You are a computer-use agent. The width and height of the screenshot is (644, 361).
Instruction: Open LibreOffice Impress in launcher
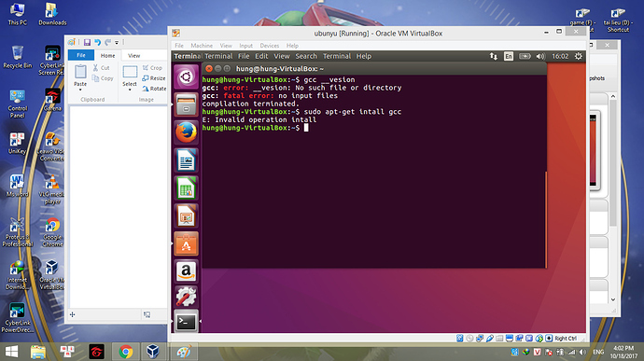tap(186, 216)
